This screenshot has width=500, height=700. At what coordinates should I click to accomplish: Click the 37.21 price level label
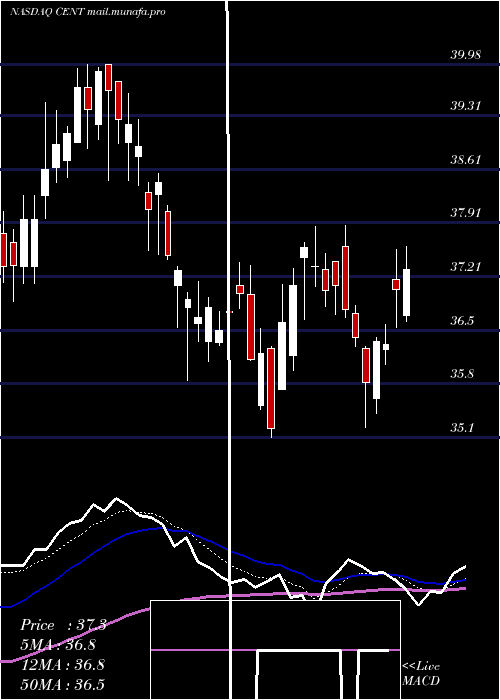466,267
